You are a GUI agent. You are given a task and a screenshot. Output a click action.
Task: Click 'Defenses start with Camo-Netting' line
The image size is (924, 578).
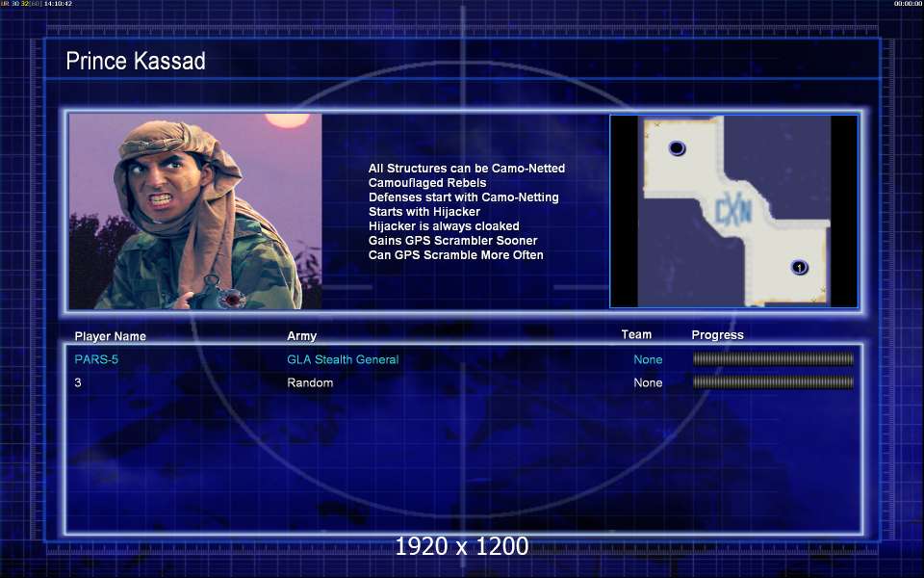pyautogui.click(x=464, y=197)
